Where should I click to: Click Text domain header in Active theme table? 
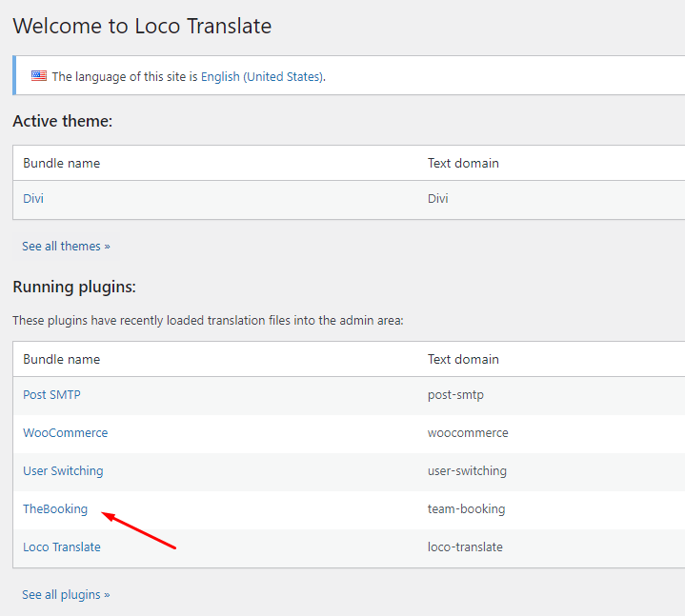coord(463,163)
